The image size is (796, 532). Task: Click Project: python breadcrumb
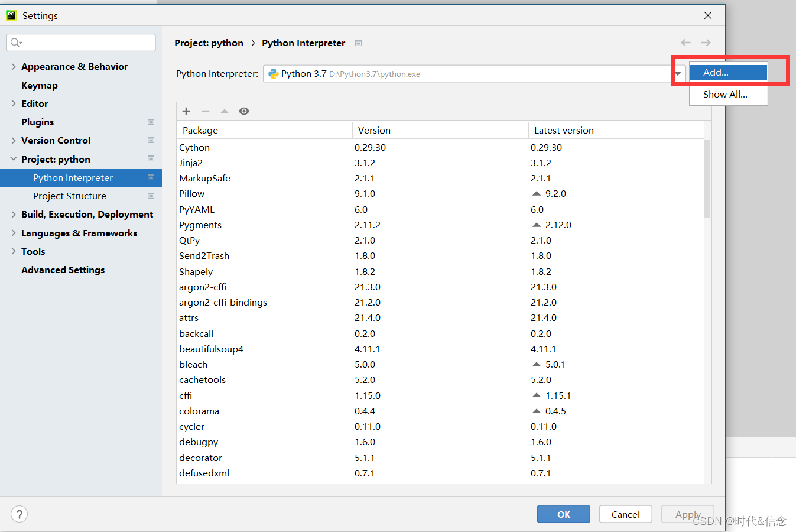click(x=209, y=43)
